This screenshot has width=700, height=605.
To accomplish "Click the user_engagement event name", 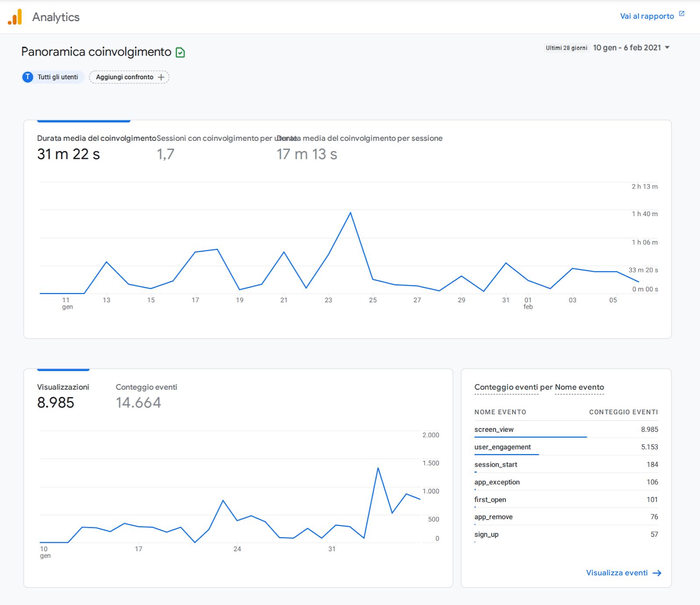I will [x=502, y=447].
